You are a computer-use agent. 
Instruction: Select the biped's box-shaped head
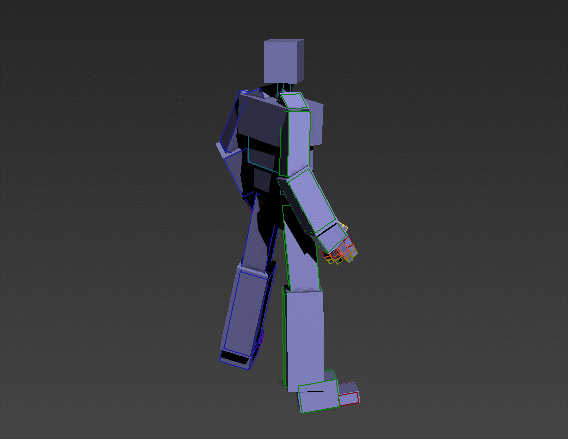[x=284, y=61]
